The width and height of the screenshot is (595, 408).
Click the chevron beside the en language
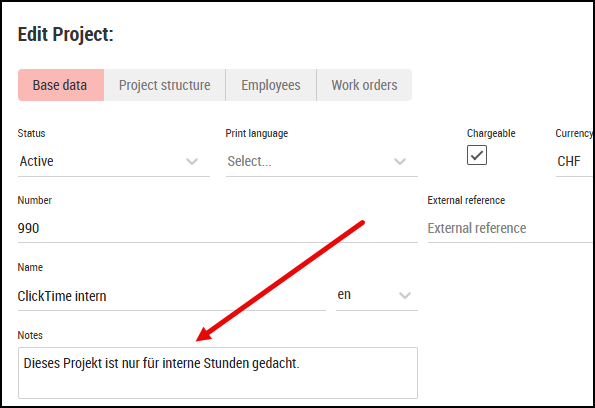click(405, 295)
